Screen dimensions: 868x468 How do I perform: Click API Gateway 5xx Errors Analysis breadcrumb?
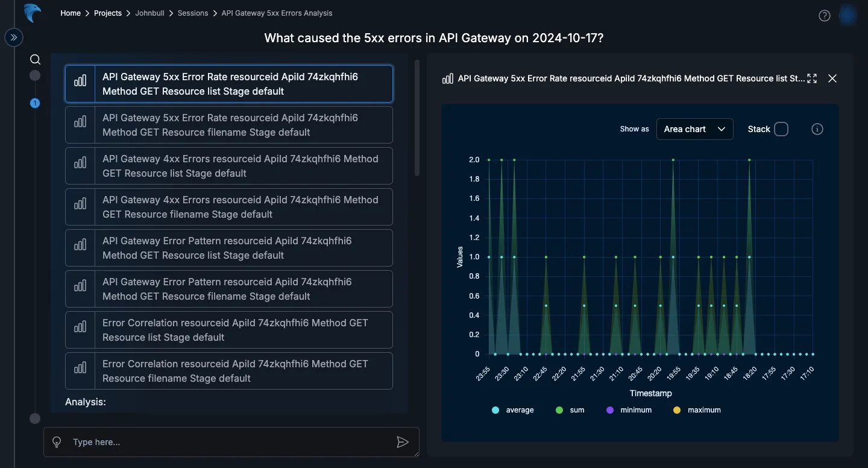point(277,13)
